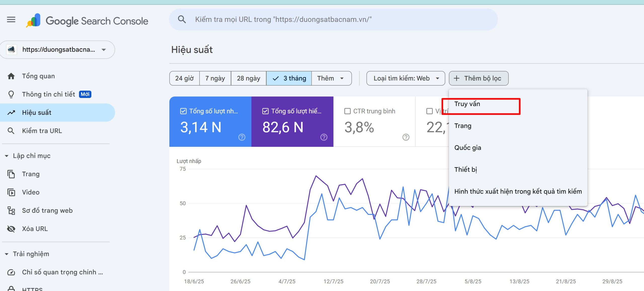Viewport: 644px width, 291px height.
Task: Open Loại tìm kiếm: Web dropdown
Action: tap(406, 78)
